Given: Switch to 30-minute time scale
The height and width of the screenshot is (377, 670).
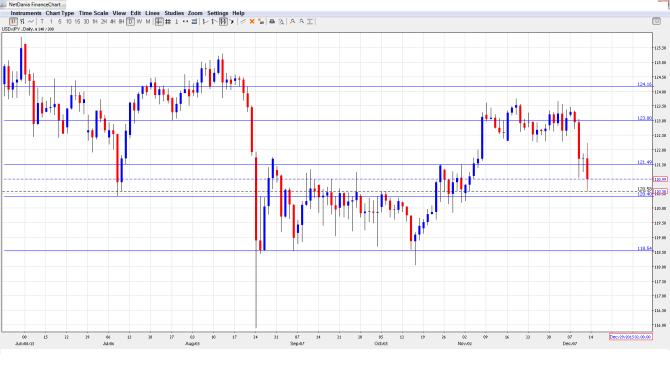Looking at the screenshot, I should click(x=86, y=21).
